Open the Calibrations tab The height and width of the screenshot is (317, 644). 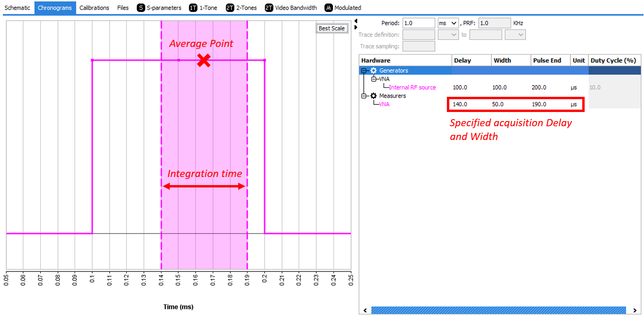[94, 8]
